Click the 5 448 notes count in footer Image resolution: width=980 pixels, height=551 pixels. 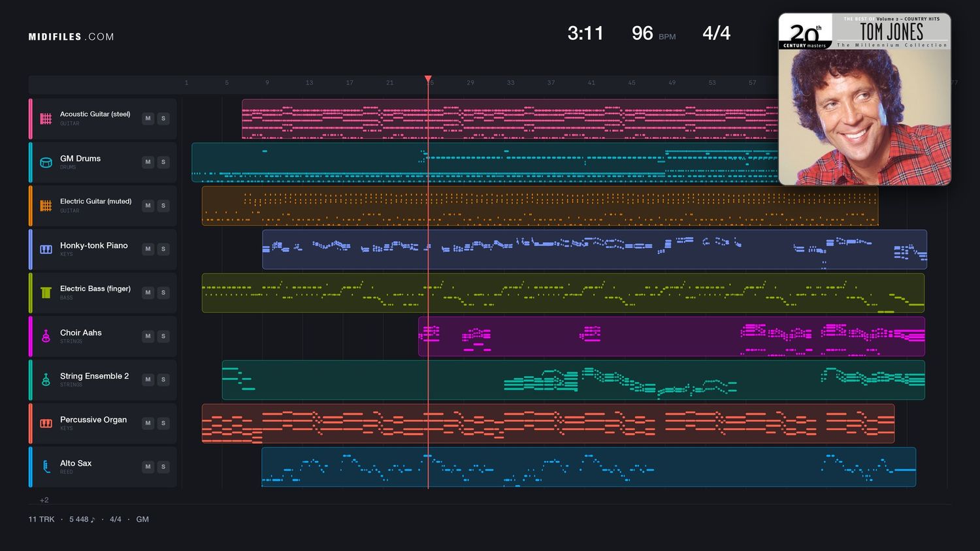82,520
